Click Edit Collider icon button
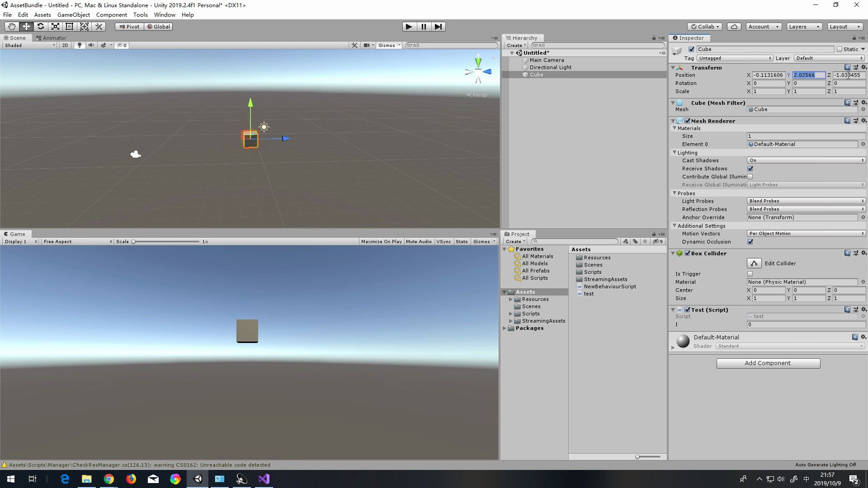The height and width of the screenshot is (488, 868). pyautogui.click(x=754, y=263)
